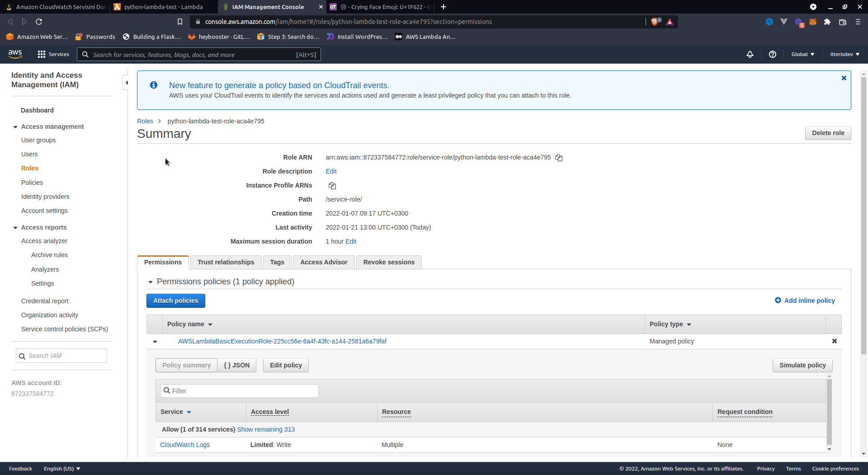Click Show remaining 313 link
Viewport: 868px width, 475px height.
[266, 429]
